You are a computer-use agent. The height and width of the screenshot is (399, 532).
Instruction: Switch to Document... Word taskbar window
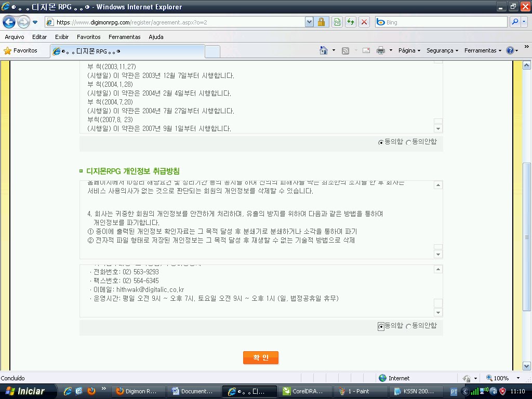(x=194, y=391)
